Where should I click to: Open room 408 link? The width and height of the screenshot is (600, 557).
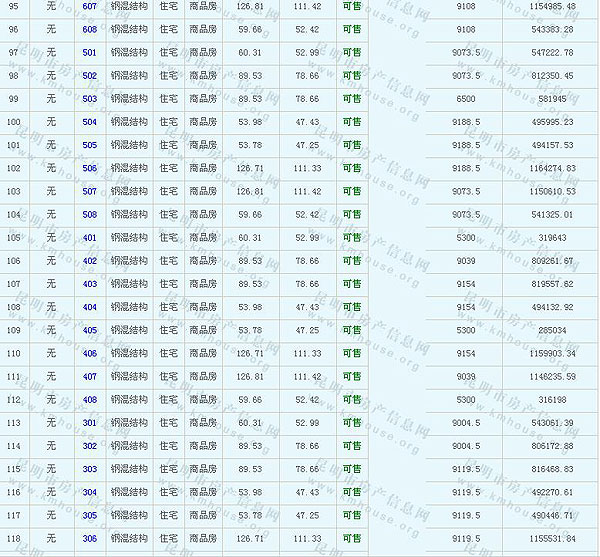[x=90, y=399]
